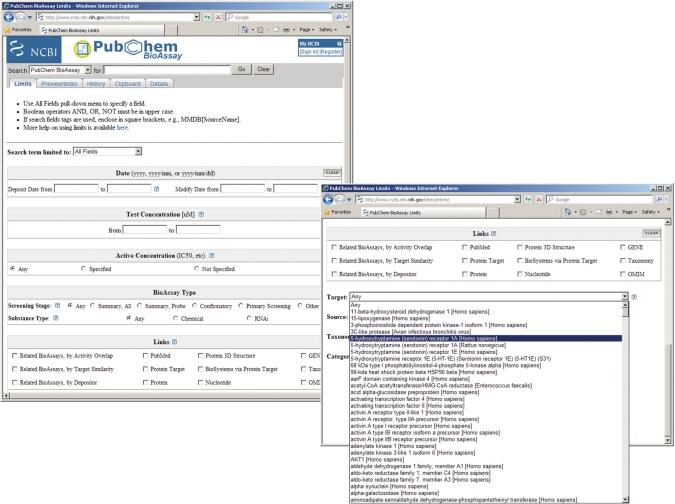Click vertical scrollbar of right window page
675x504 pixels.
tap(668, 331)
